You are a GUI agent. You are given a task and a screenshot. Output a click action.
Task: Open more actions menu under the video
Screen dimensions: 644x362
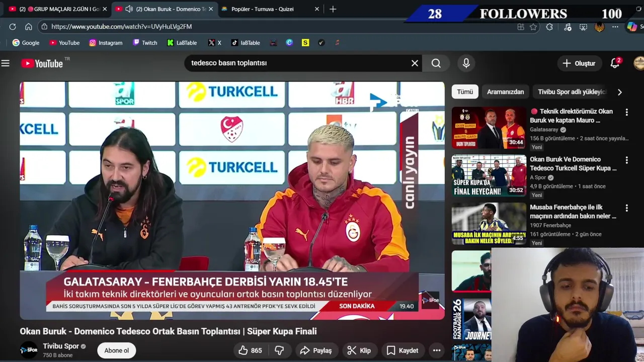437,350
